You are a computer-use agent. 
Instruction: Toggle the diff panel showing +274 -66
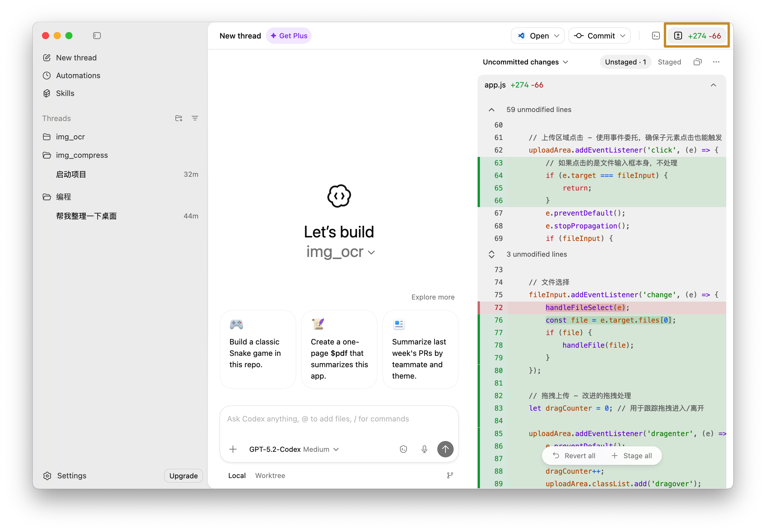point(697,36)
